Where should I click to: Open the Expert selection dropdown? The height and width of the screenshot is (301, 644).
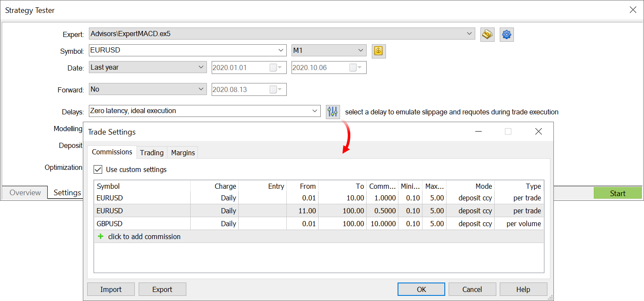pyautogui.click(x=469, y=34)
